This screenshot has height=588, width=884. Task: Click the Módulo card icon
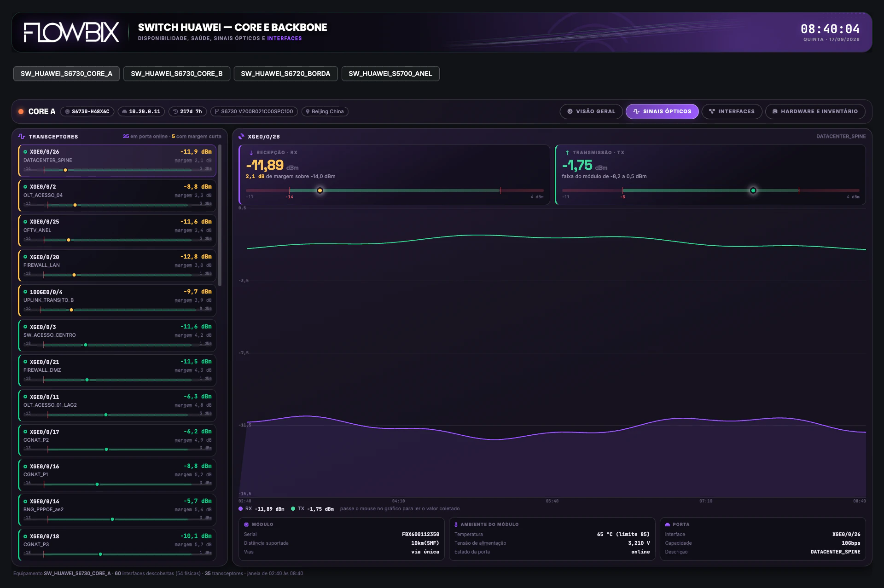[x=246, y=525]
